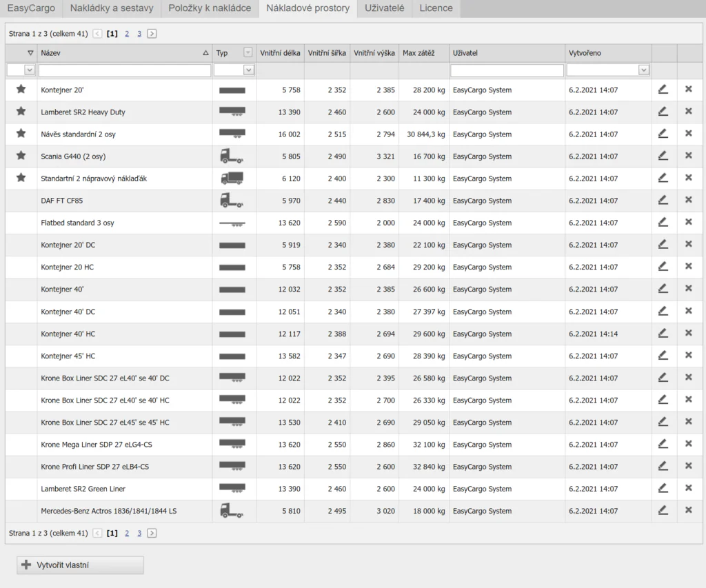Delete Krone Box Liner SDC 27 eL45' se 45' HC
706x588 pixels.
pyautogui.click(x=689, y=421)
